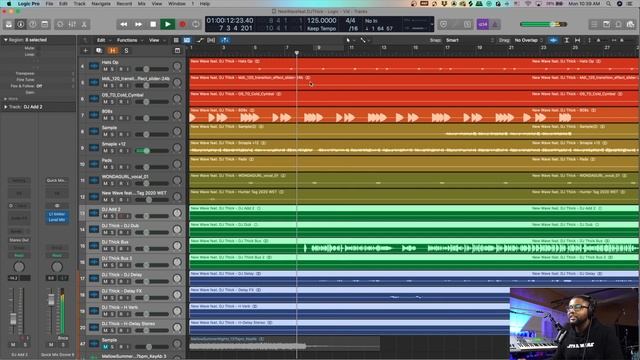Open the left-click pointer tool menu
This screenshot has width=640, height=360.
[350, 40]
